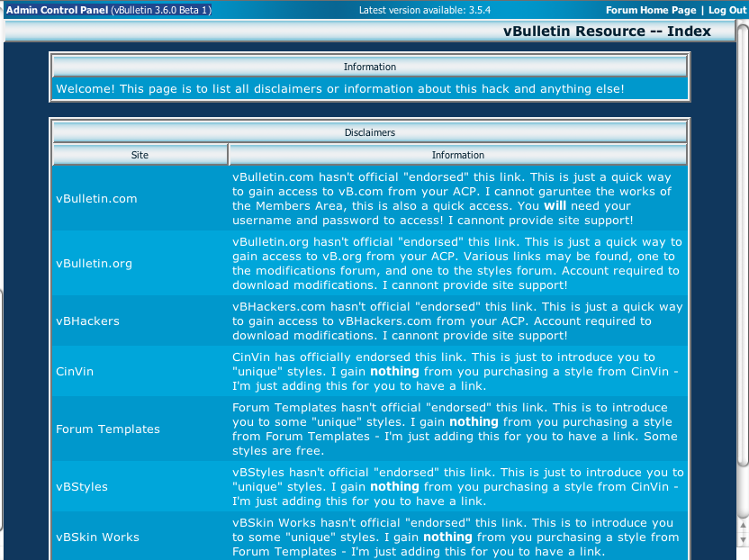
Task: Click the Admin Control Panel title text
Action: click(x=58, y=10)
